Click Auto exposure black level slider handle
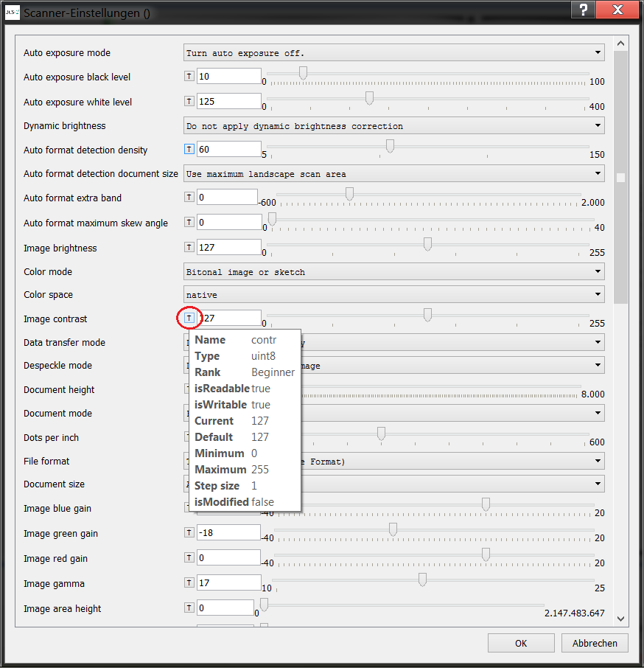 pos(303,73)
